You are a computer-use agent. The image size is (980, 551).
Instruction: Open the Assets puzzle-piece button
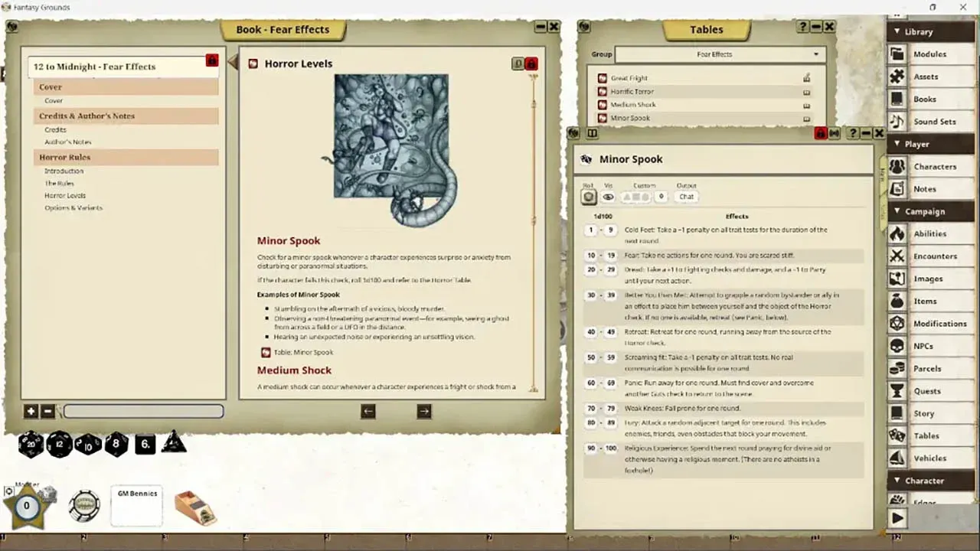(x=897, y=77)
